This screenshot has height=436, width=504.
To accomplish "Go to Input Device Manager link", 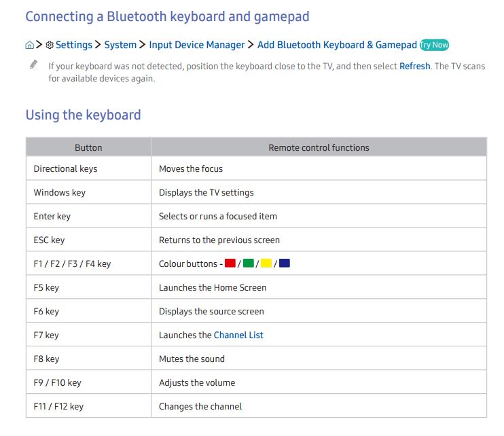I will click(196, 45).
